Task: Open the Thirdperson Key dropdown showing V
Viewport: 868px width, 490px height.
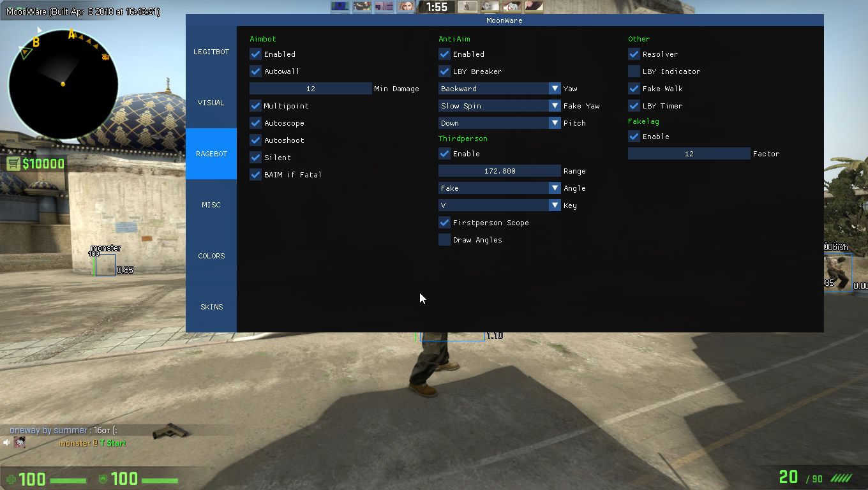Action: coord(499,205)
